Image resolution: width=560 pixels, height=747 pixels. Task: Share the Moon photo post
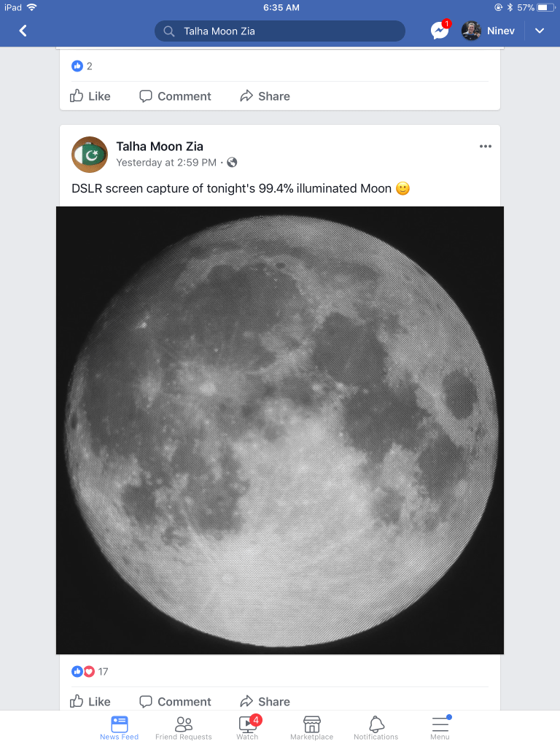(x=265, y=702)
